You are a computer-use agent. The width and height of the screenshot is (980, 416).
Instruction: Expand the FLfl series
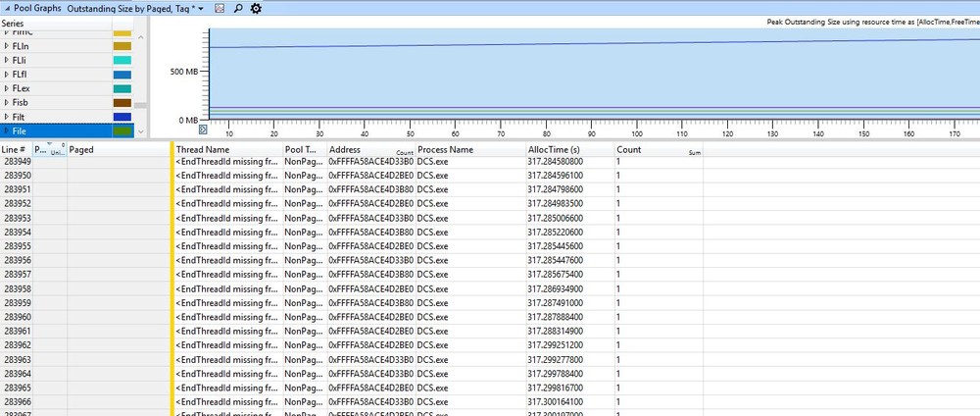(x=7, y=75)
